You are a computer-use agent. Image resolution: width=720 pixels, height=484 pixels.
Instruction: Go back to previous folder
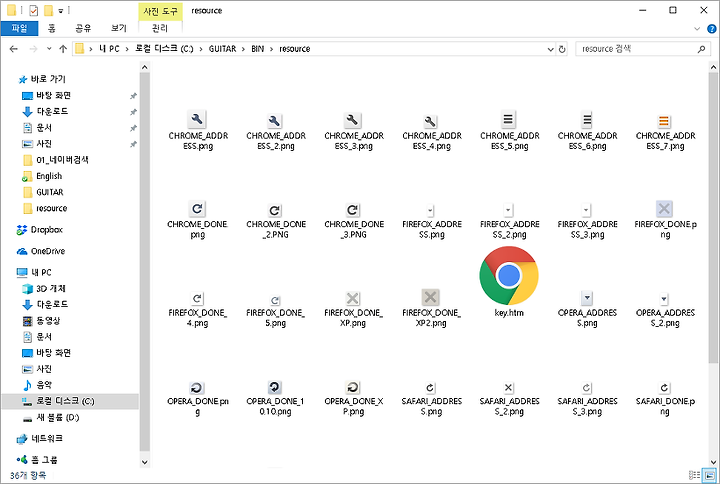pyautogui.click(x=14, y=49)
